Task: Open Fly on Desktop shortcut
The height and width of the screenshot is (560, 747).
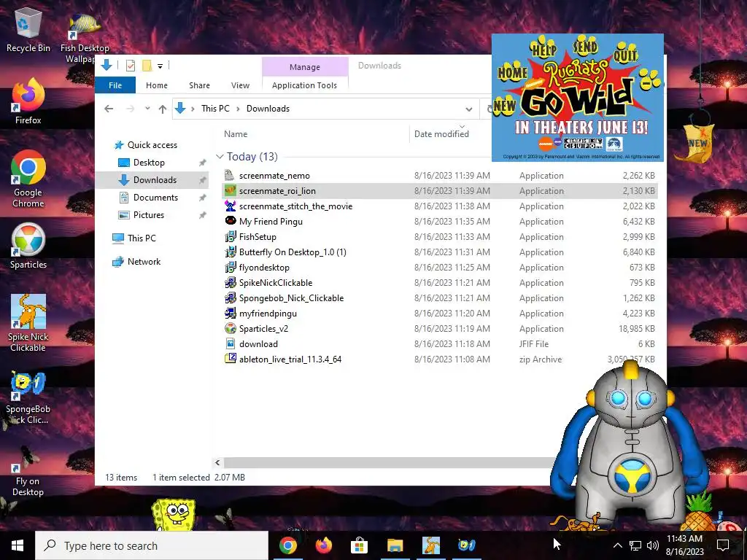Action: pyautogui.click(x=28, y=472)
